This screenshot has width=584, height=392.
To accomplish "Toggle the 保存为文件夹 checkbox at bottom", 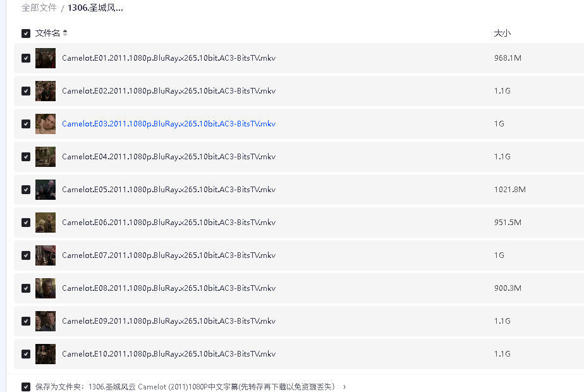I will [x=26, y=387].
